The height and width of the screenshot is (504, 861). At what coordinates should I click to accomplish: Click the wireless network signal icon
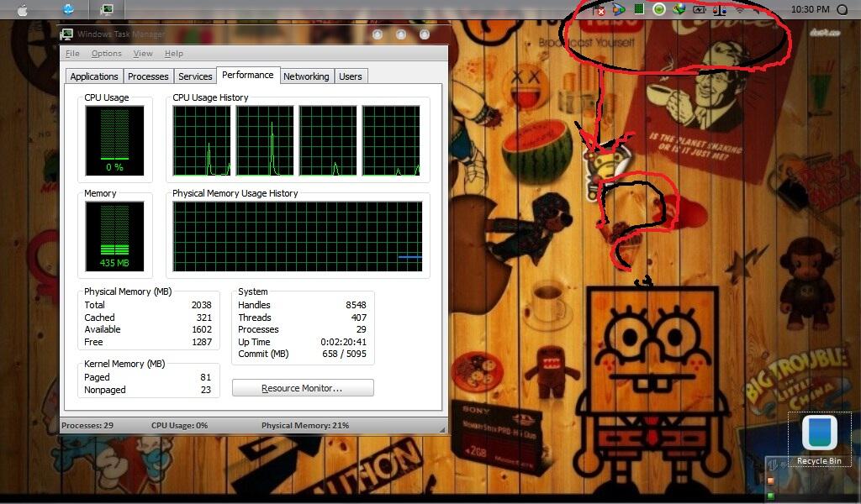[x=740, y=9]
